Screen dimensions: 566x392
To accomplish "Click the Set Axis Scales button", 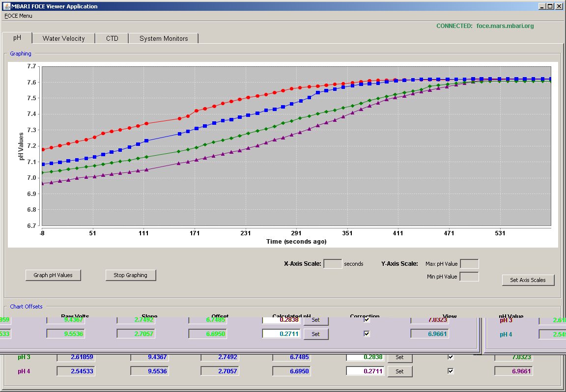I will (528, 280).
